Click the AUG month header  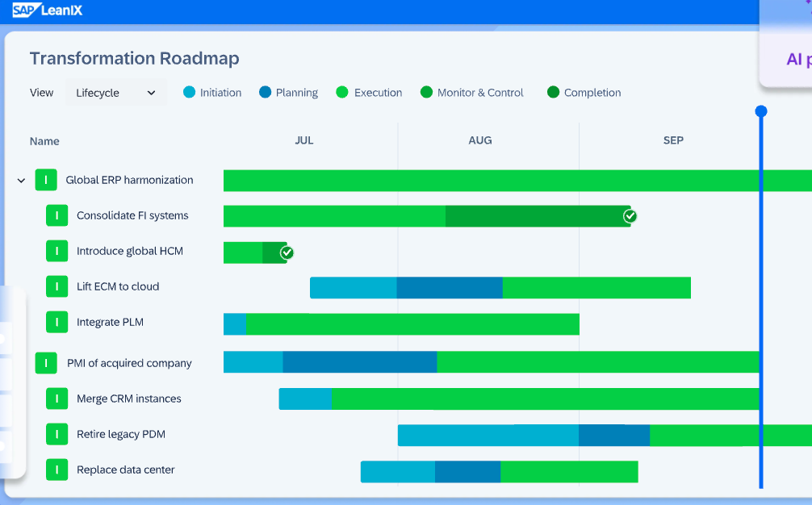click(480, 140)
